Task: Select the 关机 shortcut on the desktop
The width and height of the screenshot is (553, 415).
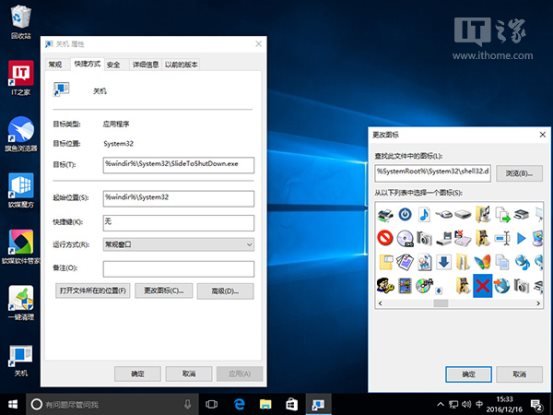Action: [x=21, y=360]
